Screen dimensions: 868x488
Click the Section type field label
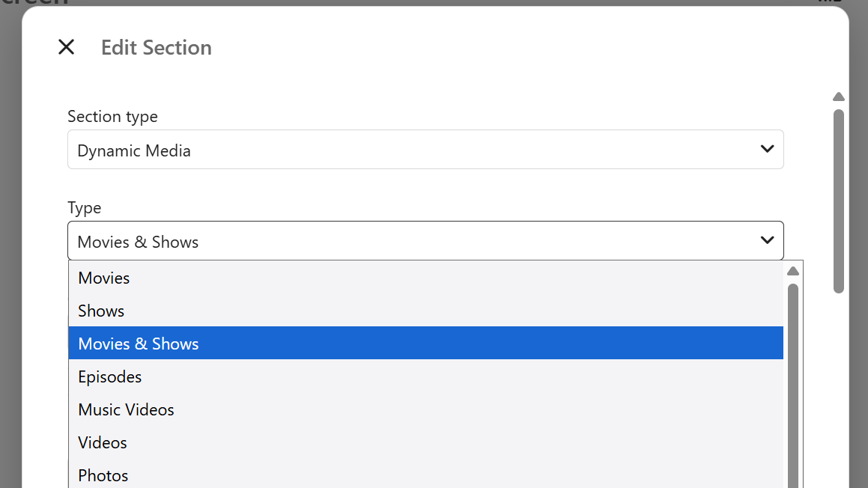112,116
